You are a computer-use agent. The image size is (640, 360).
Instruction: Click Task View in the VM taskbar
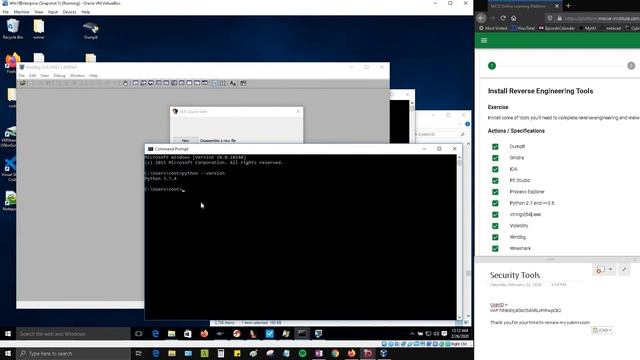(x=139, y=333)
